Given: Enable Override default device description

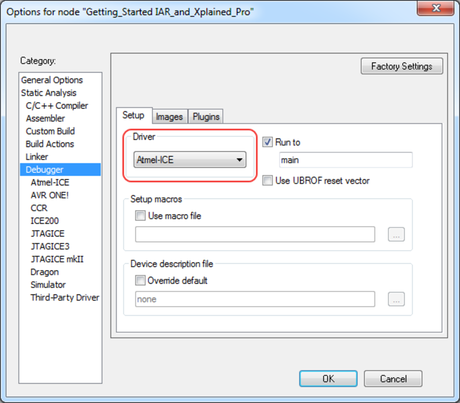Looking at the screenshot, I should click(140, 280).
